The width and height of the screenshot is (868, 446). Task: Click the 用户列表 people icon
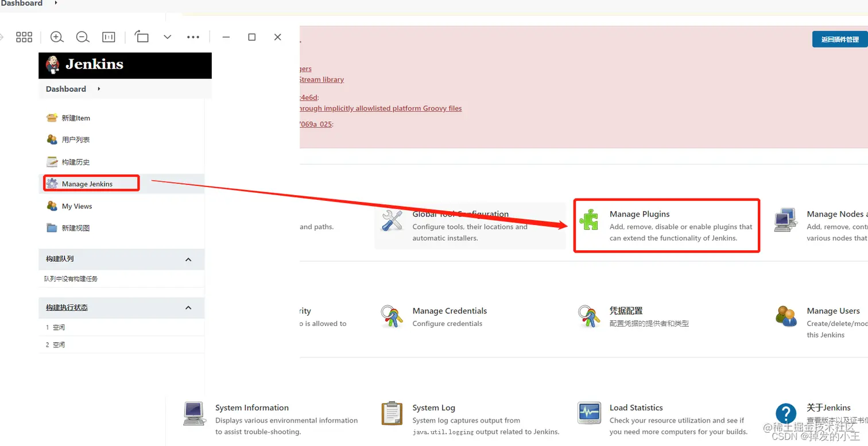point(52,139)
